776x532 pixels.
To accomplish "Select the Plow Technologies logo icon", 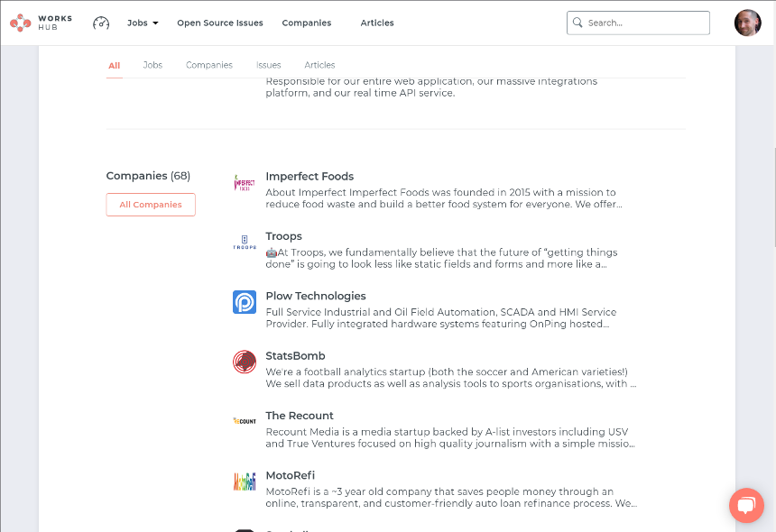I will click(x=245, y=302).
